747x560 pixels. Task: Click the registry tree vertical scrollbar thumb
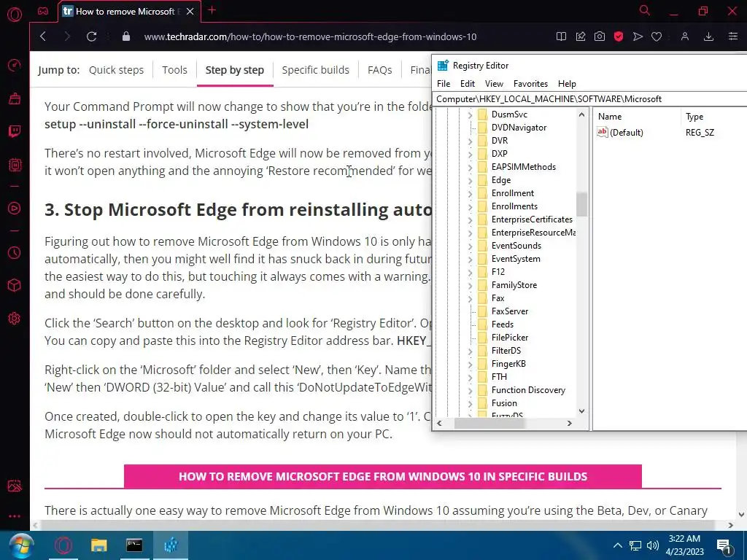point(581,204)
